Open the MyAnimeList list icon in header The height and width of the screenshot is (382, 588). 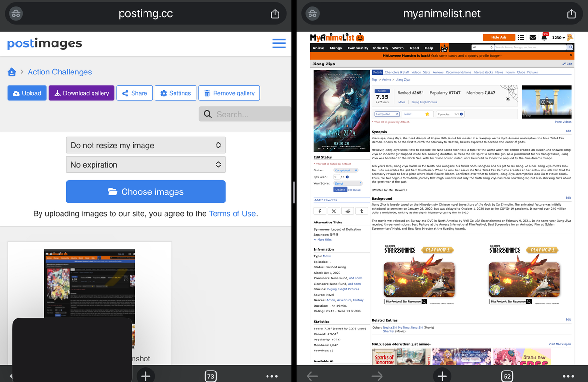pyautogui.click(x=521, y=37)
